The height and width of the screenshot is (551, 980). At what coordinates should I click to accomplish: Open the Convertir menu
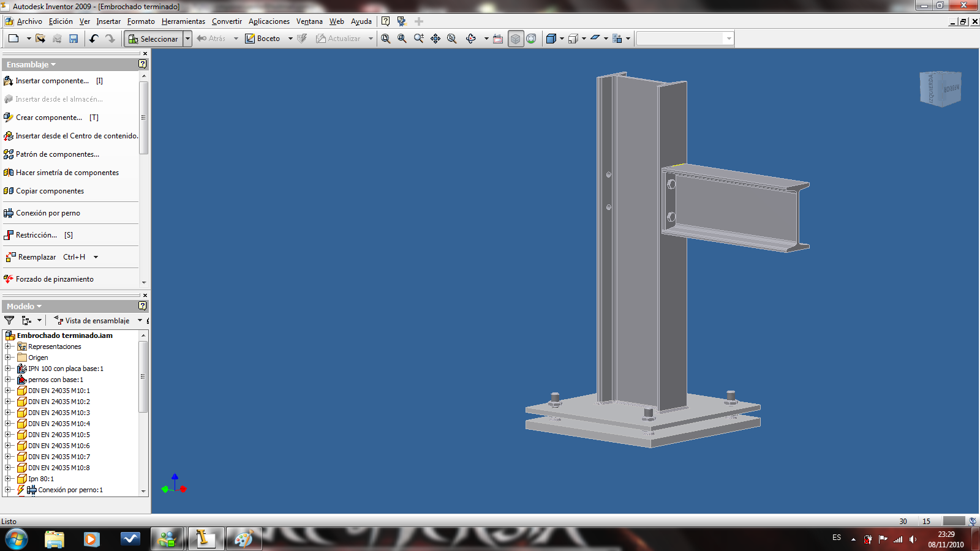point(227,21)
